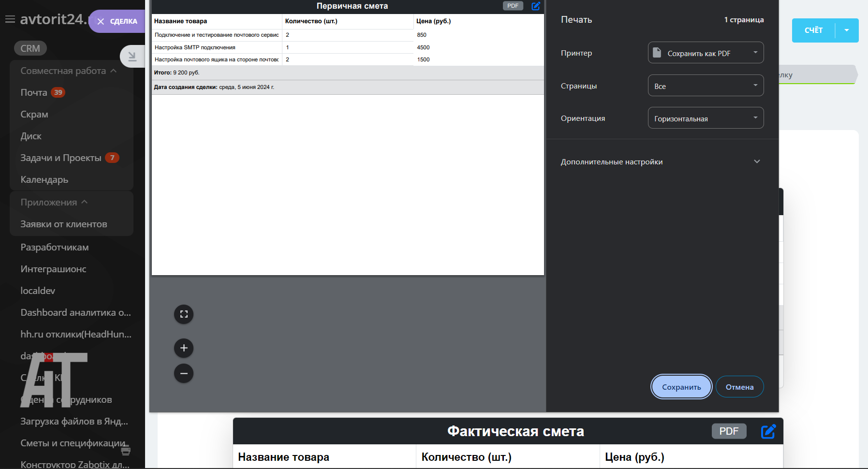
Task: Open Календарь in the sidebar
Action: pyautogui.click(x=44, y=179)
